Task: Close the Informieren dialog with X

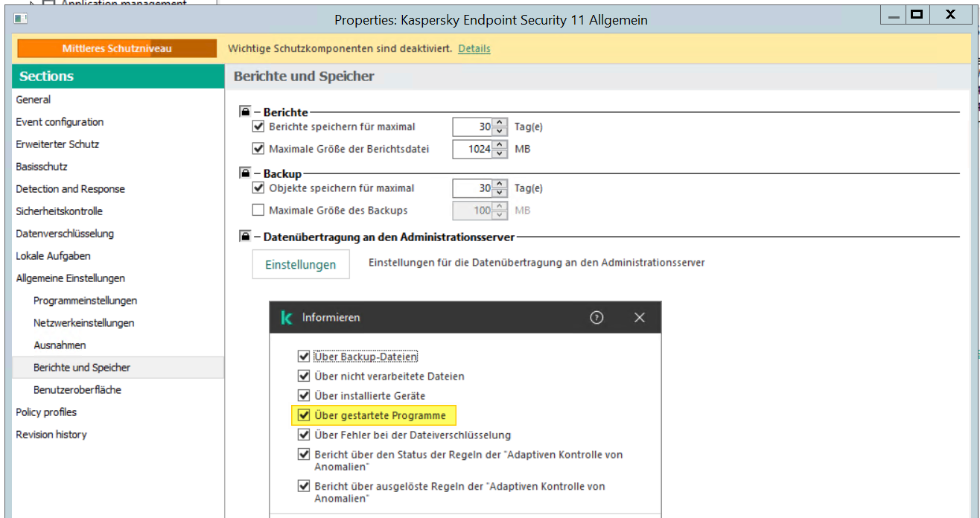Action: click(639, 317)
